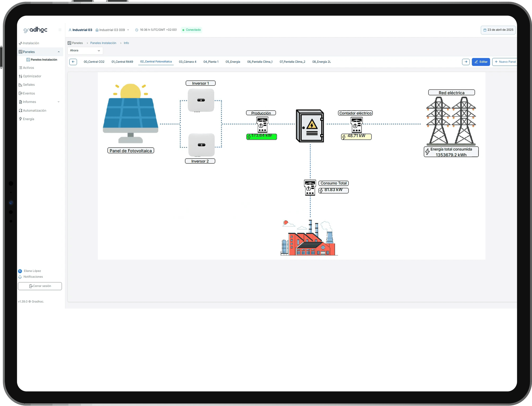Click the 48.71 kW meter value
The height and width of the screenshot is (406, 532).
(x=356, y=137)
